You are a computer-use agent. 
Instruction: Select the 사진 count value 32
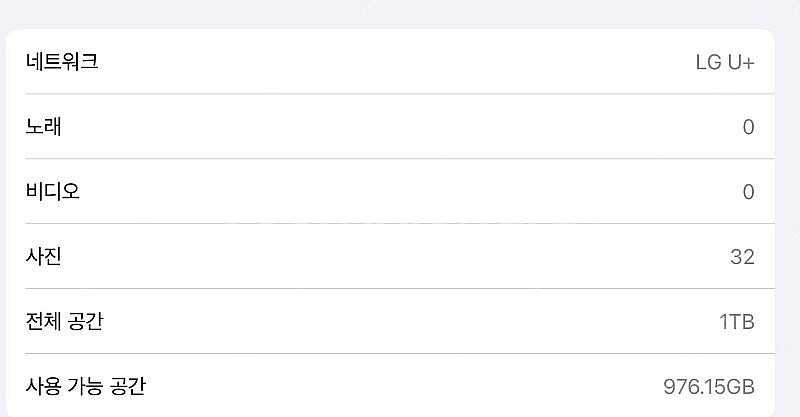click(742, 257)
